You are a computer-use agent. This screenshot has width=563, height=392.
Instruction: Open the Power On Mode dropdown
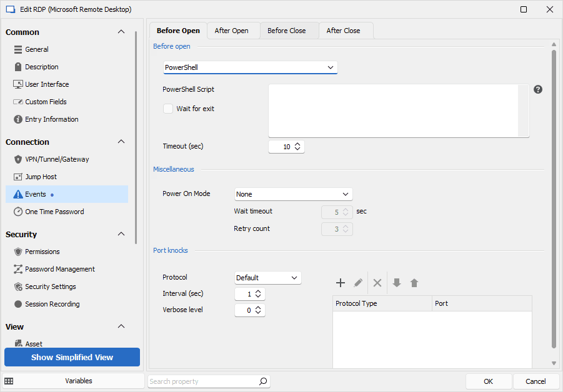(x=293, y=194)
